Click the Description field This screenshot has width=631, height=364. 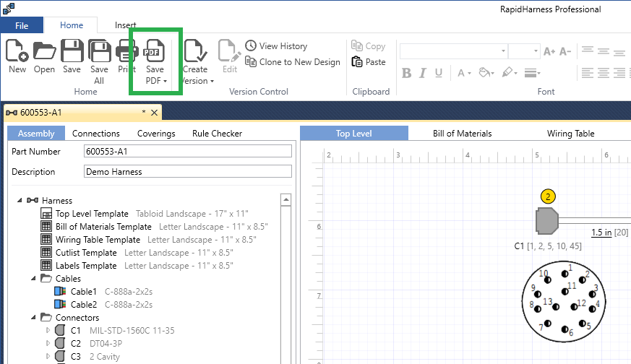coord(187,171)
